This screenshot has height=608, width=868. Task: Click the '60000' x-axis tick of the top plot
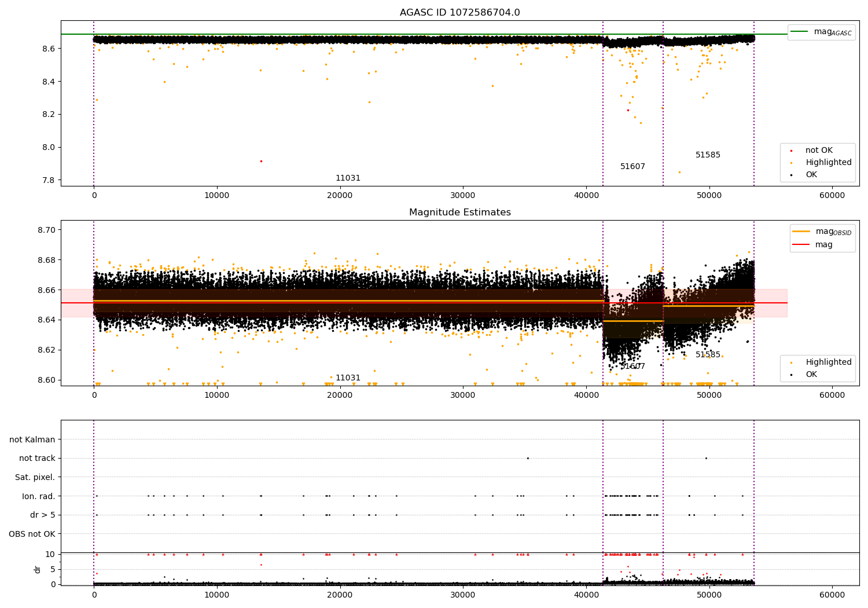[832, 196]
